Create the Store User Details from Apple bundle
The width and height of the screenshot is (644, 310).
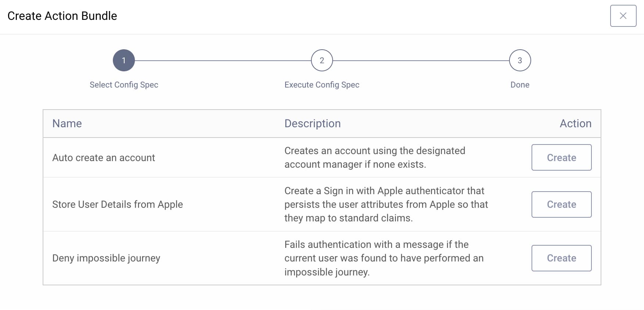(x=561, y=204)
